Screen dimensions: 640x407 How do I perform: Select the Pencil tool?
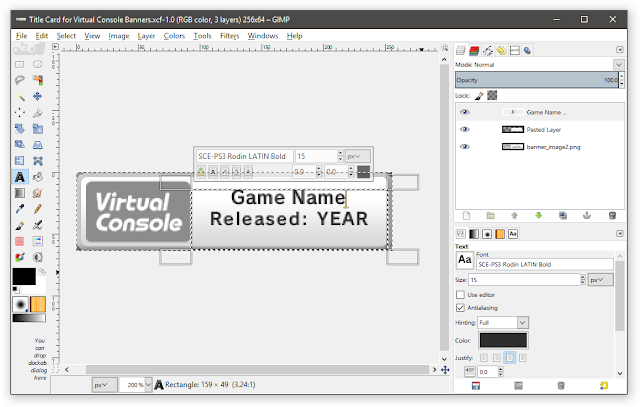tap(38, 209)
